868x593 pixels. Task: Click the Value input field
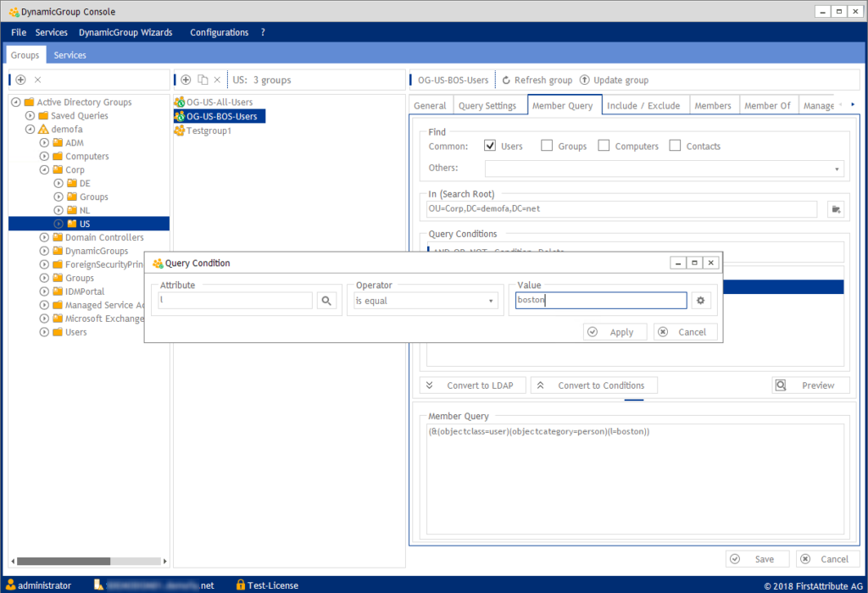coord(600,301)
